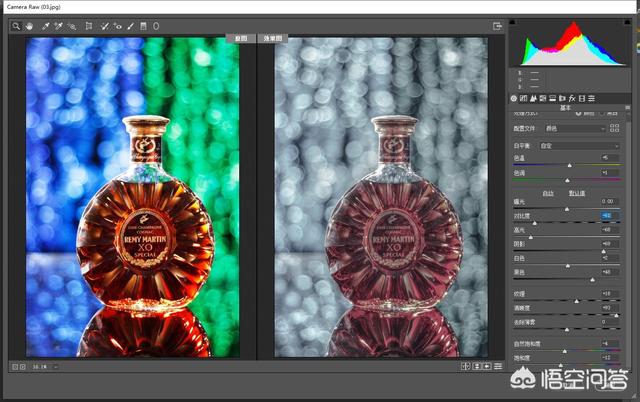
Task: Toggle the highlight clipping warning on histogram
Action: click(627, 22)
